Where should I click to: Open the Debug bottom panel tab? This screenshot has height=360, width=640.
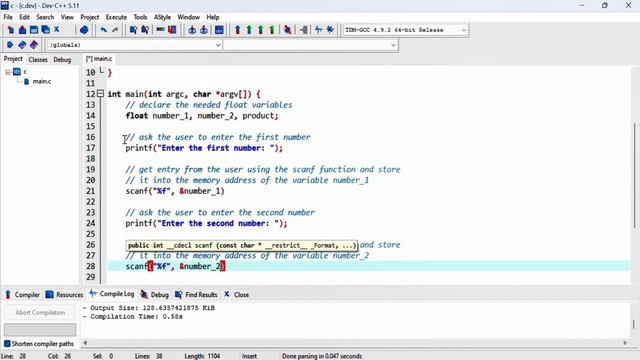coord(155,295)
